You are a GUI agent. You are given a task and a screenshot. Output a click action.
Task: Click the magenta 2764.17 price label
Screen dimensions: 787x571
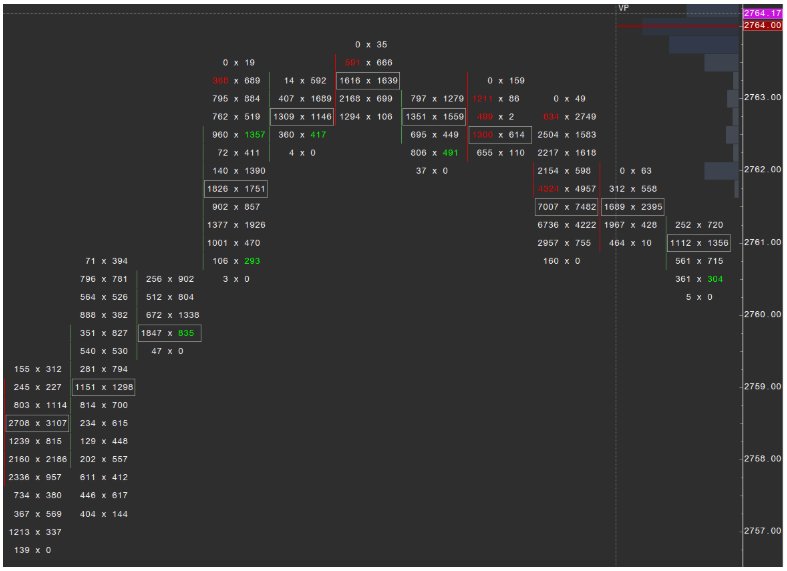(x=763, y=13)
